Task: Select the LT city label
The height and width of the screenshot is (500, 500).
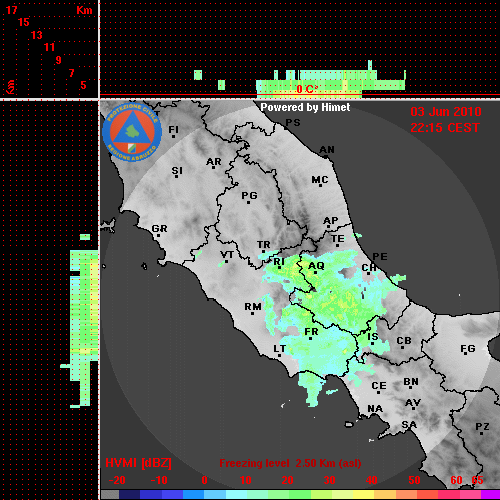Action: pos(279,349)
